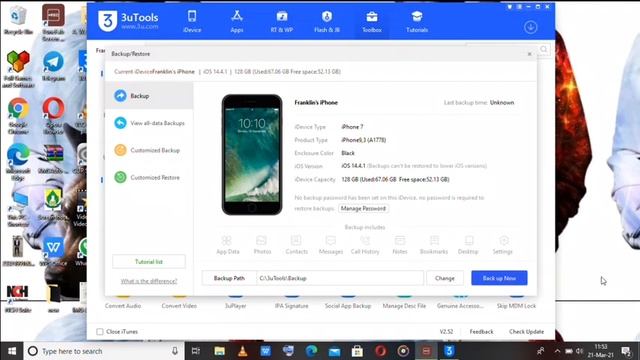Click the downloads arrow icon in header
640x360 pixels.
(530, 27)
